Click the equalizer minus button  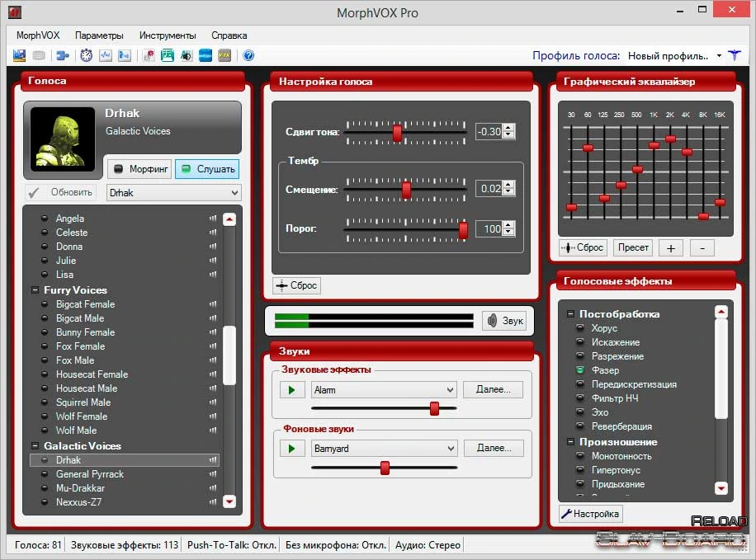(x=702, y=248)
